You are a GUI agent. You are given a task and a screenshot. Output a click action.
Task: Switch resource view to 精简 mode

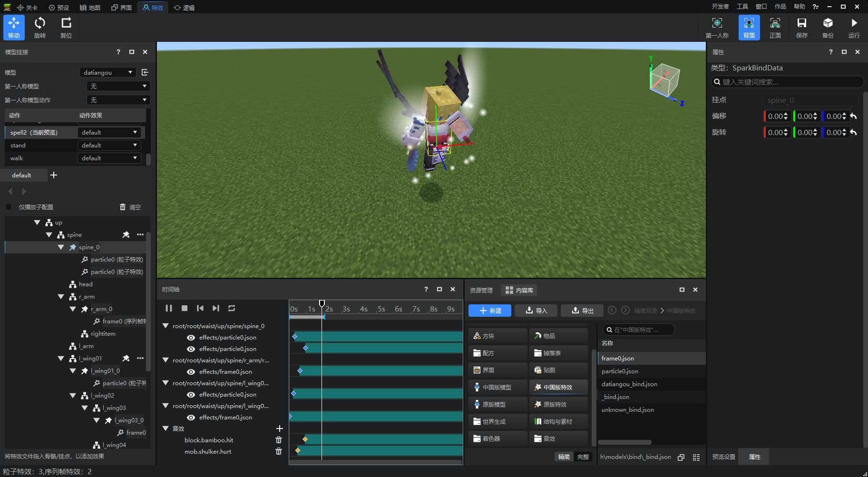[564, 457]
